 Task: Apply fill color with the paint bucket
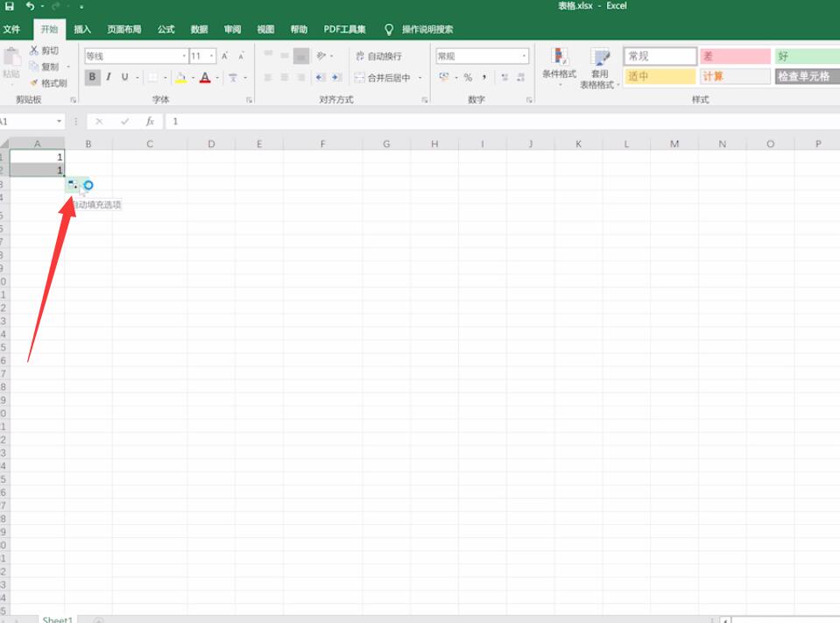[181, 78]
